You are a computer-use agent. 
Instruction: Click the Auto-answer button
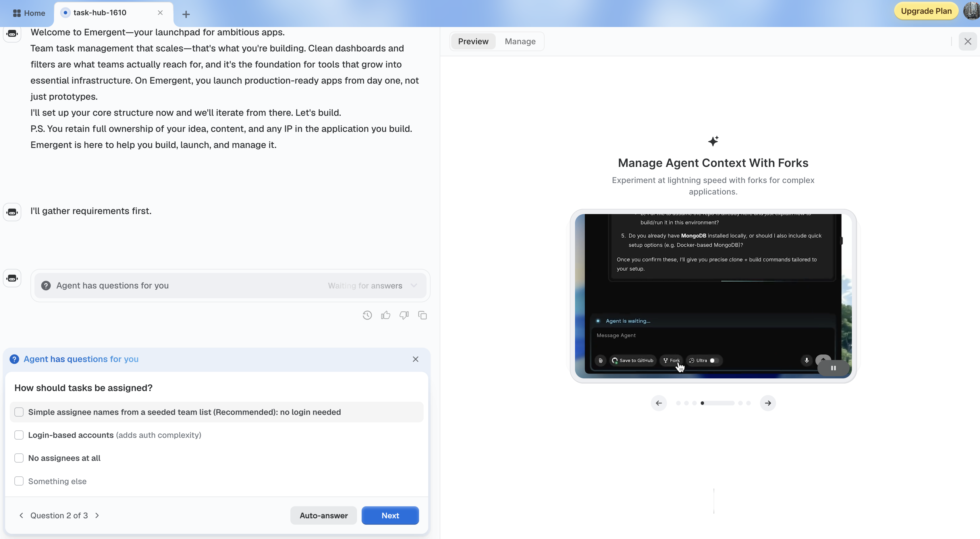click(323, 515)
